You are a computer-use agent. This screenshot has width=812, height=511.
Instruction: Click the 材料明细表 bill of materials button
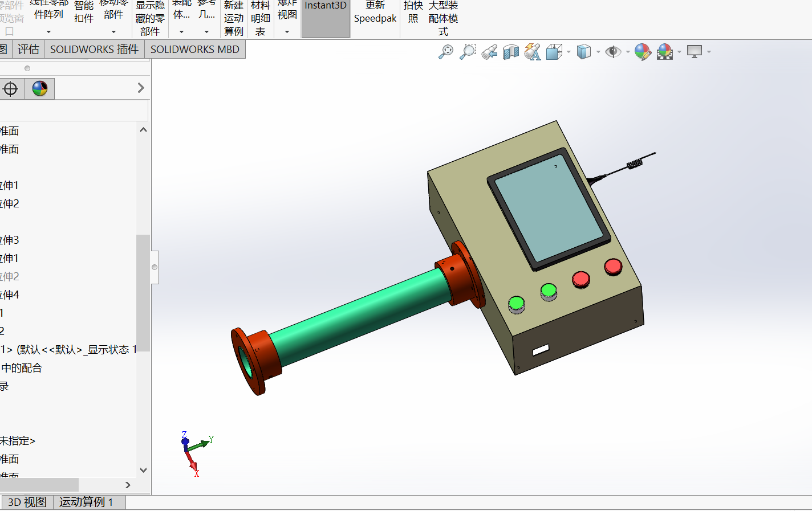[261, 18]
